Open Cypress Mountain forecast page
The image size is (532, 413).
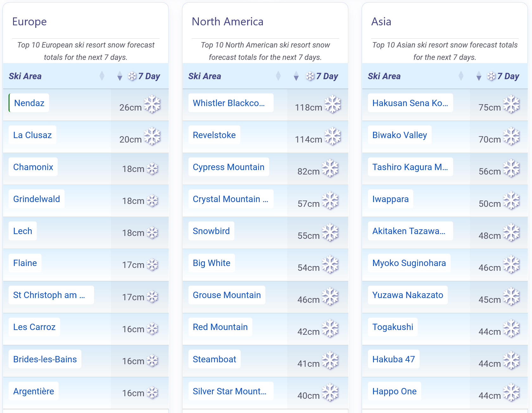(x=228, y=167)
